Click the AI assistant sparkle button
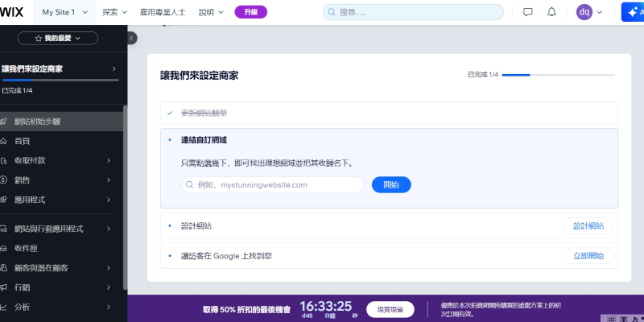Image resolution: width=644 pixels, height=322 pixels. (633, 12)
